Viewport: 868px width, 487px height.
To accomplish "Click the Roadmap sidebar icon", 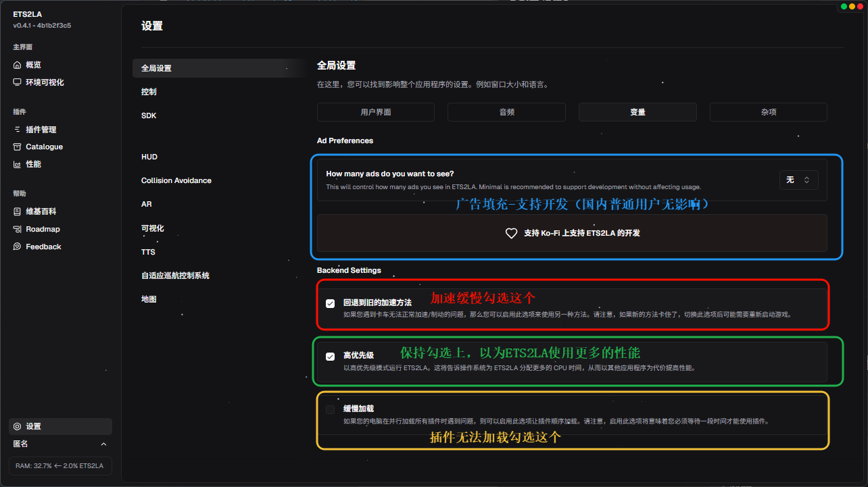I will tap(18, 229).
